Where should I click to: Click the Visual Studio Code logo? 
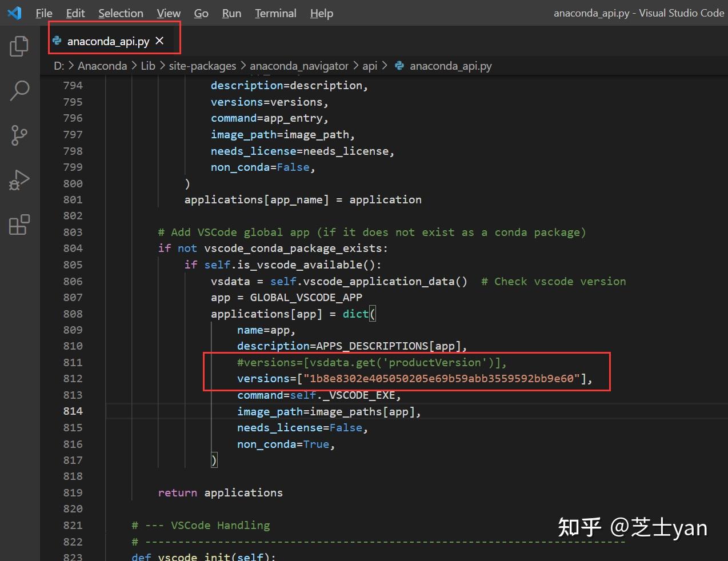pos(14,13)
